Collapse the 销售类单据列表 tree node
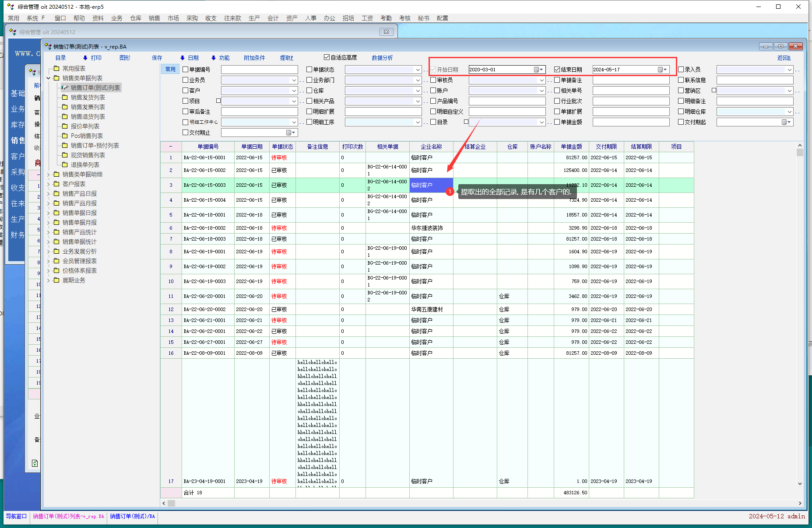Image resolution: width=812 pixels, height=528 pixels. click(x=49, y=78)
